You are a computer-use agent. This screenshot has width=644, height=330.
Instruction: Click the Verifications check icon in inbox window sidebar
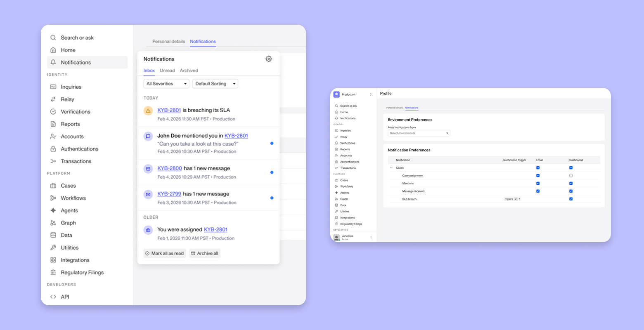point(53,112)
